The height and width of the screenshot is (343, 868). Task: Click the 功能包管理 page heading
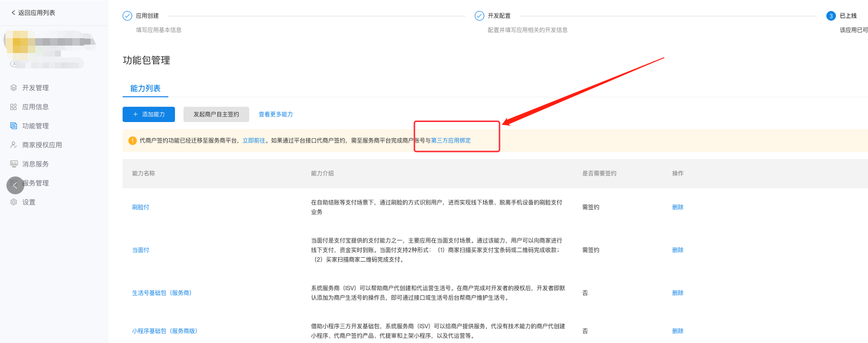(147, 60)
